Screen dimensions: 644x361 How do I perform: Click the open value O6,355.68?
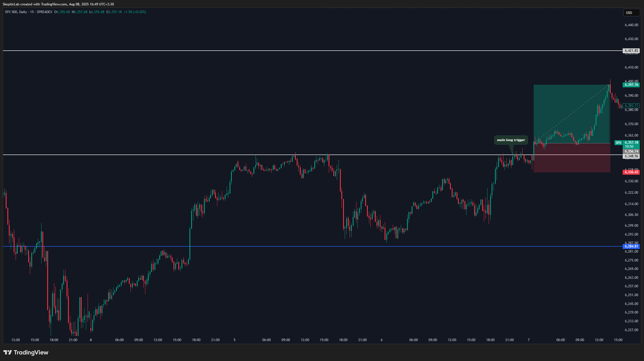[x=62, y=12]
